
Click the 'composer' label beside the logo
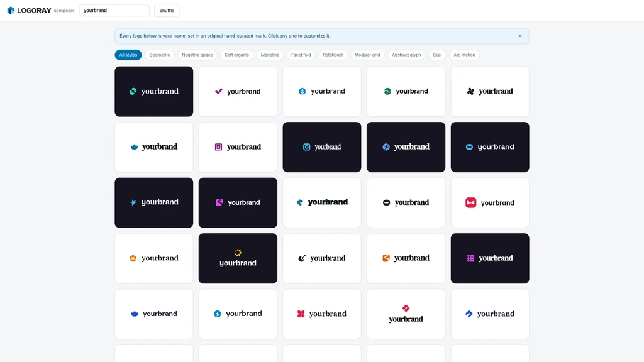tap(64, 11)
